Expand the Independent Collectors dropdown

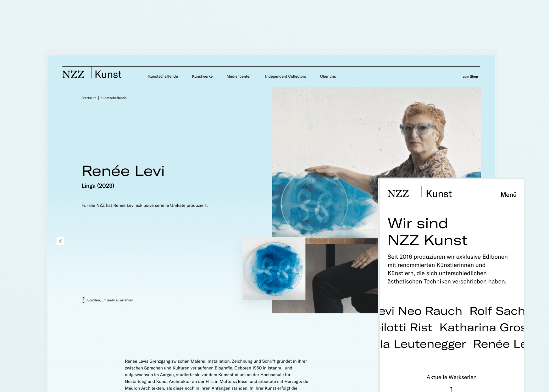pyautogui.click(x=285, y=76)
